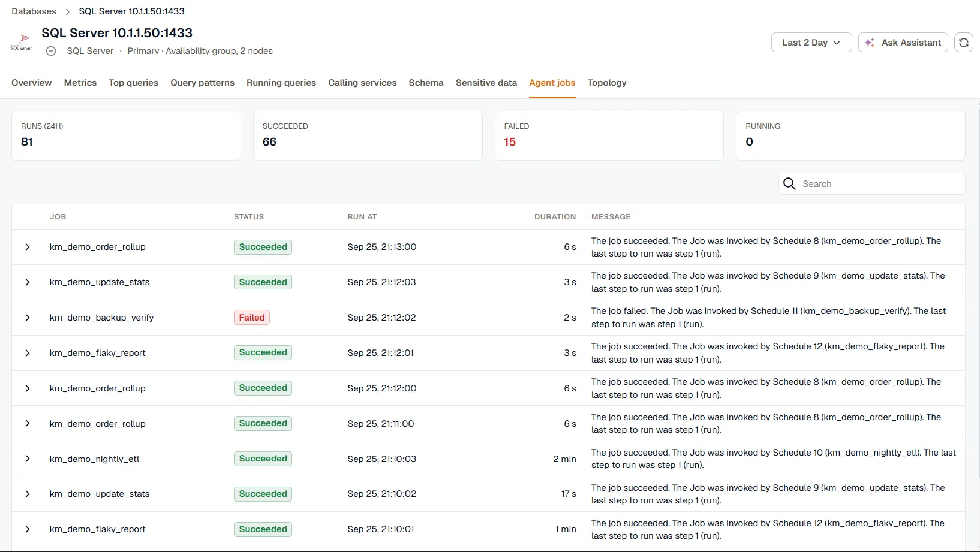
Task: Click the RUNNING card showing 0
Action: [x=850, y=135]
